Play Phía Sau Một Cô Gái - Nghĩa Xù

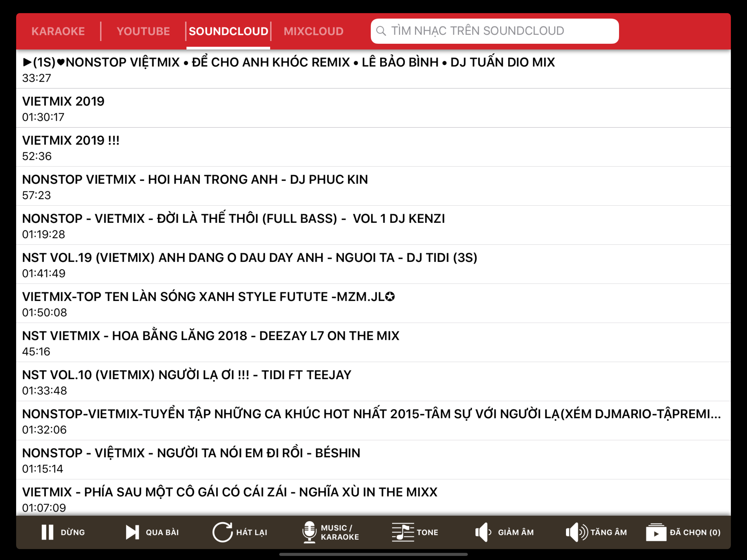coord(373,498)
